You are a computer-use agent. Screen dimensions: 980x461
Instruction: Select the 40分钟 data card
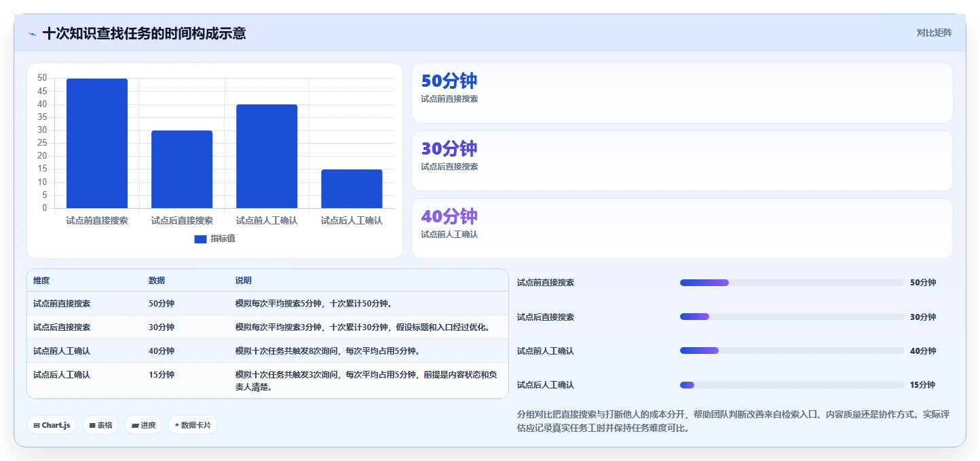(682, 228)
